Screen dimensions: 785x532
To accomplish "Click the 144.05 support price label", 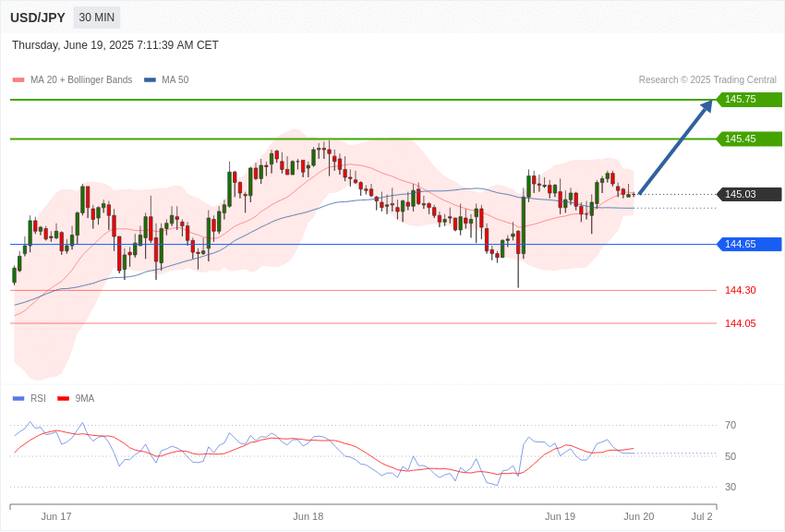I will [x=741, y=323].
